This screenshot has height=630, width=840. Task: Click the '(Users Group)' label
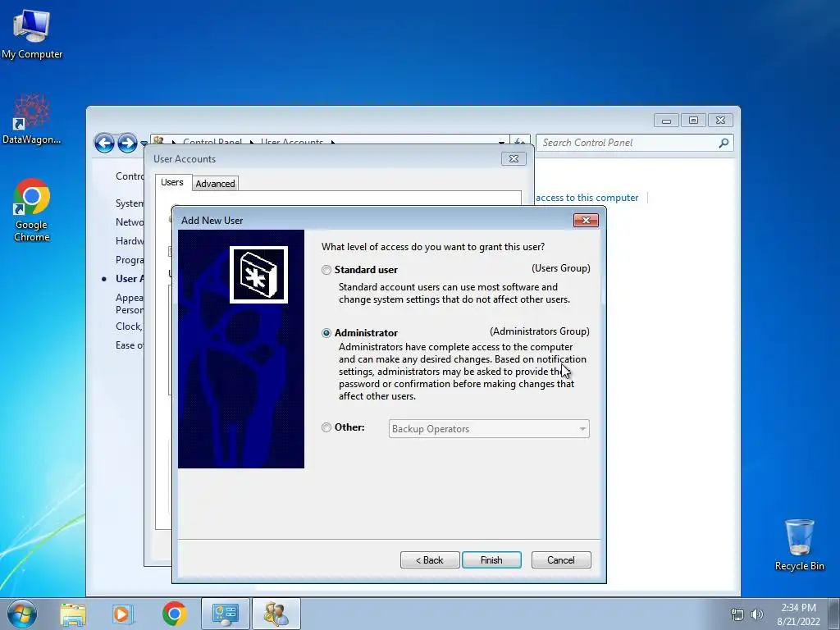pyautogui.click(x=561, y=268)
